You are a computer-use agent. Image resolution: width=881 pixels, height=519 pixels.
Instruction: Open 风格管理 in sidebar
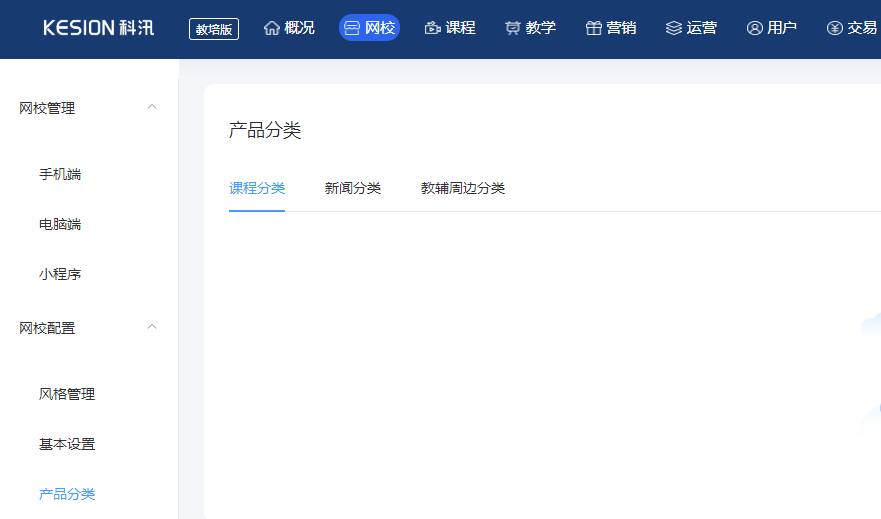pos(67,394)
